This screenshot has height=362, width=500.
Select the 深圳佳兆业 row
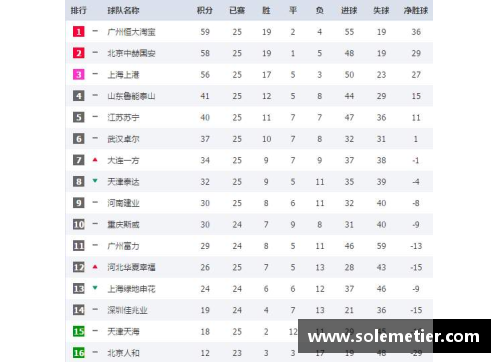[x=249, y=310]
